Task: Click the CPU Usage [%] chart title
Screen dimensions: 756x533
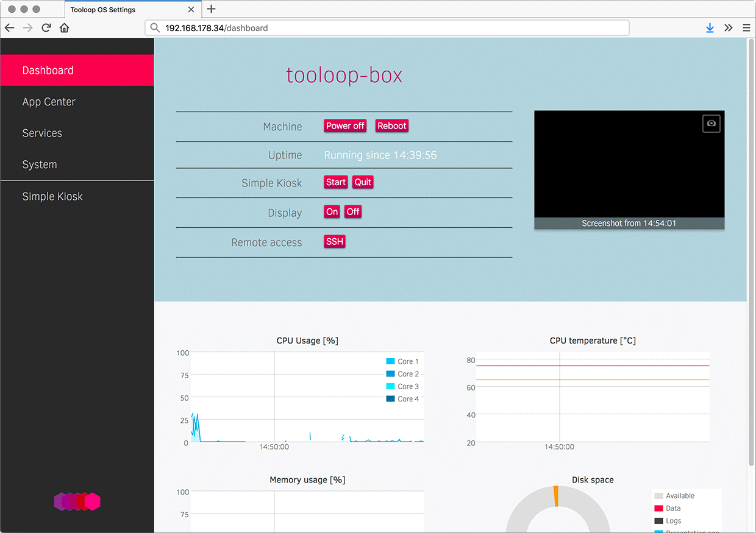Action: (x=307, y=341)
